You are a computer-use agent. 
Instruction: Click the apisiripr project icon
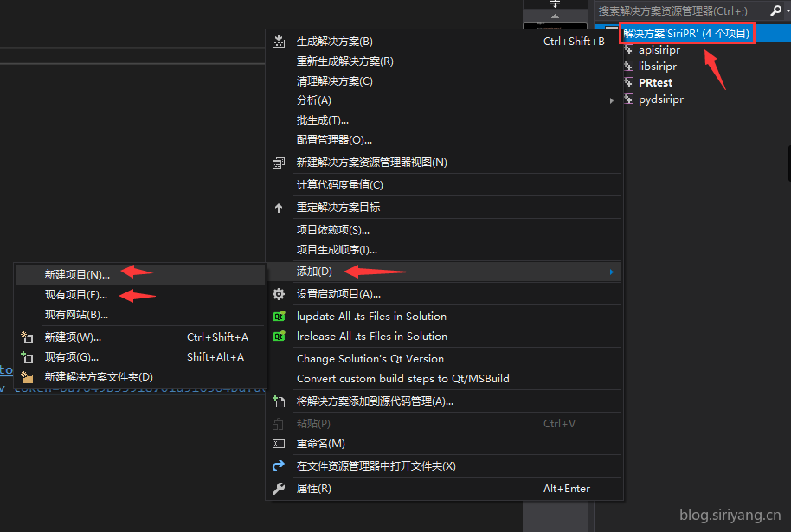tap(629, 50)
